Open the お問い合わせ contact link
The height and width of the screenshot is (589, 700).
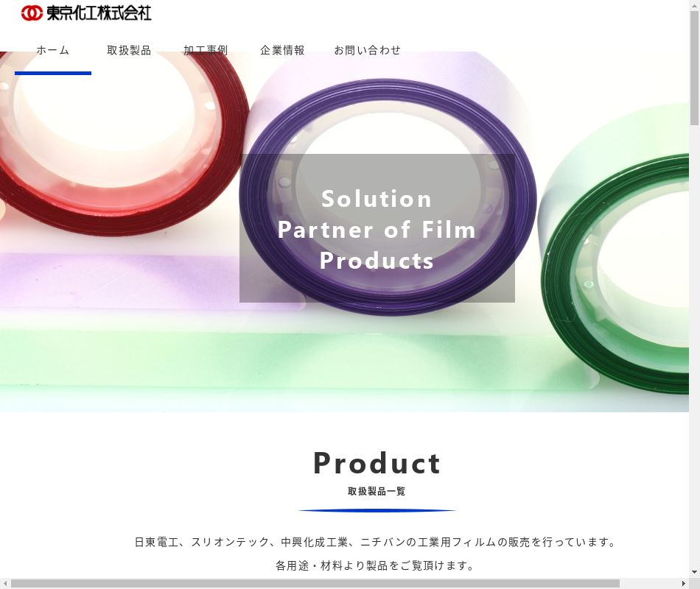368,50
